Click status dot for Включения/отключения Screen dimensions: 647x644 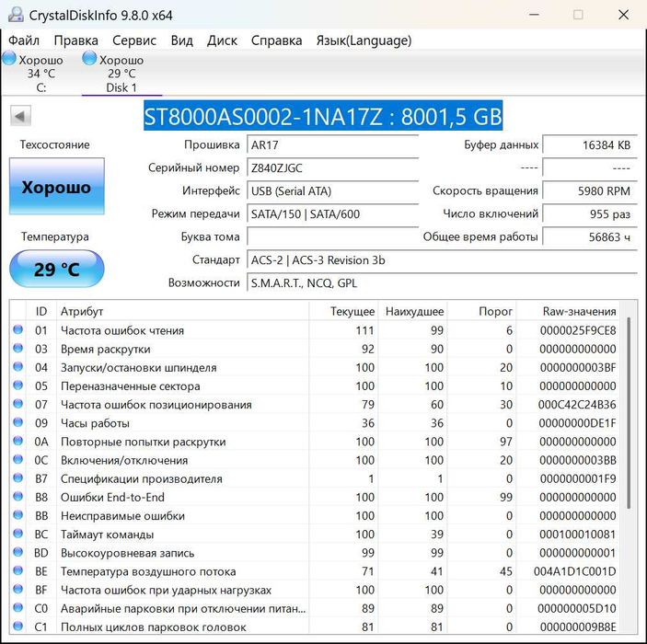click(x=17, y=460)
